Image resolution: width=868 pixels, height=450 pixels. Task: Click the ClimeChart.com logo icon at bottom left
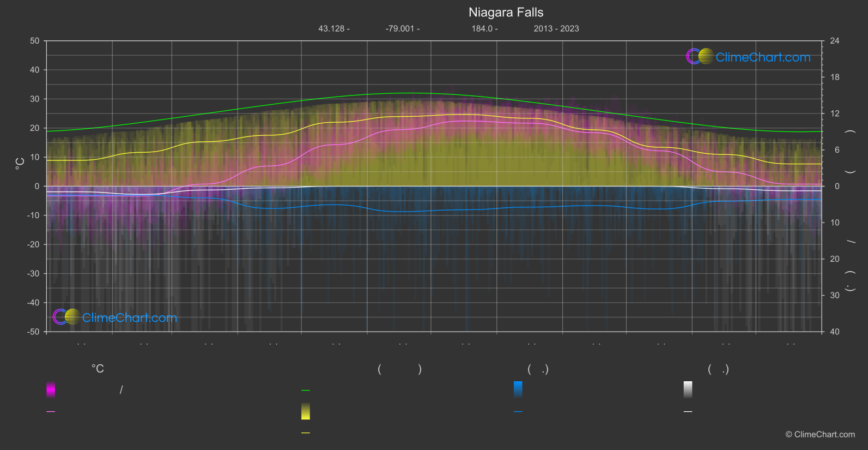pos(66,316)
